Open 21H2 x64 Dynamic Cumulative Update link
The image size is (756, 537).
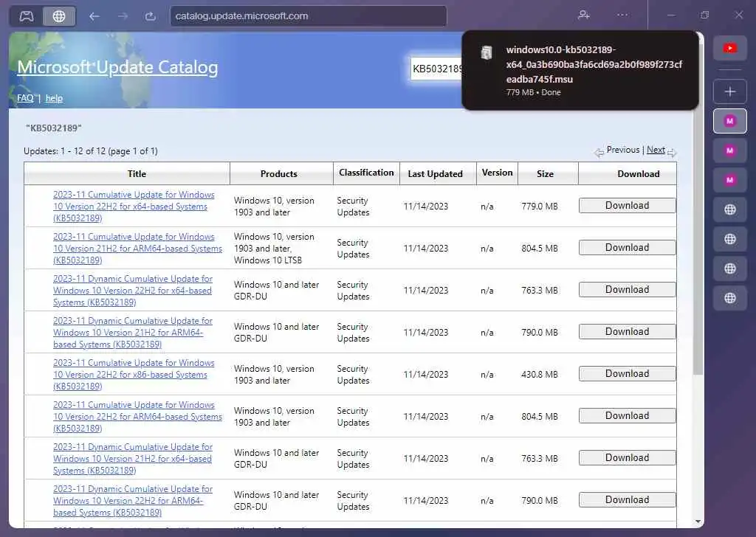point(133,459)
